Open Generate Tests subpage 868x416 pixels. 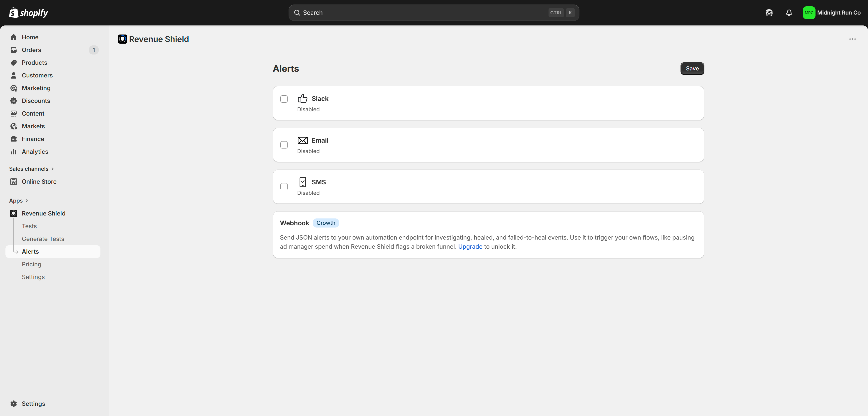coord(53,239)
